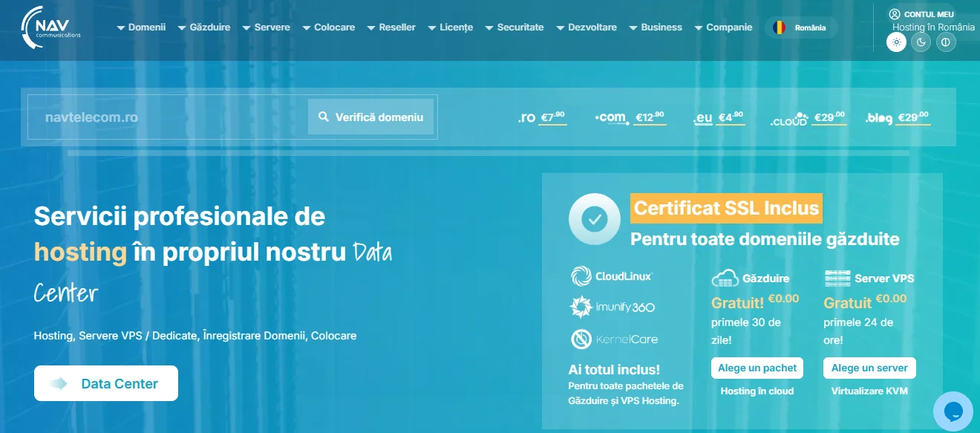Open the Găzduire dropdown menu
The height and width of the screenshot is (433, 980).
[x=204, y=27]
